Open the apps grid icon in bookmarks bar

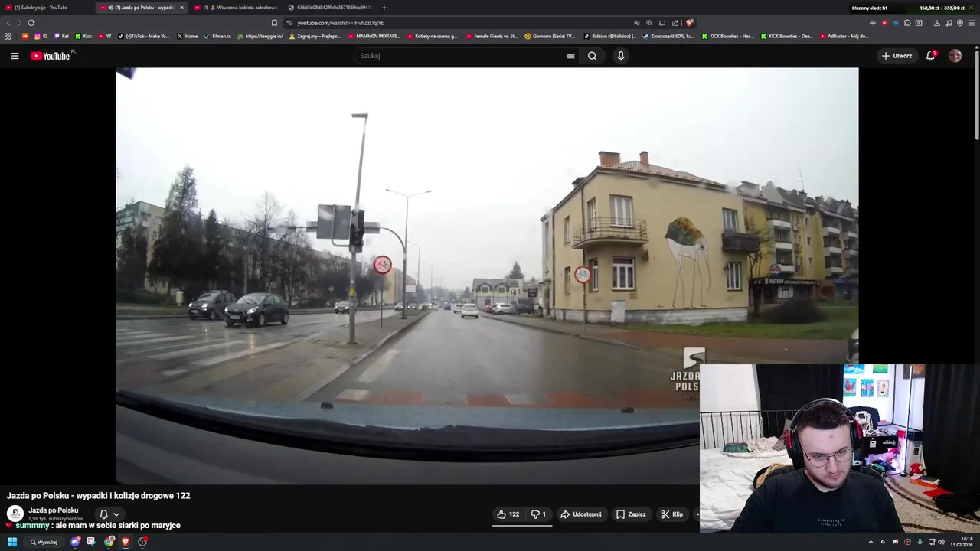8,36
